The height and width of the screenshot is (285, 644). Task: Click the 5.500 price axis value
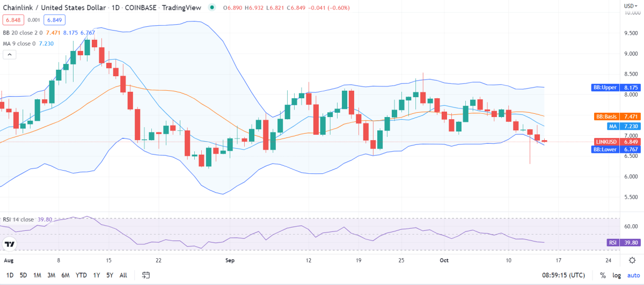(631, 197)
